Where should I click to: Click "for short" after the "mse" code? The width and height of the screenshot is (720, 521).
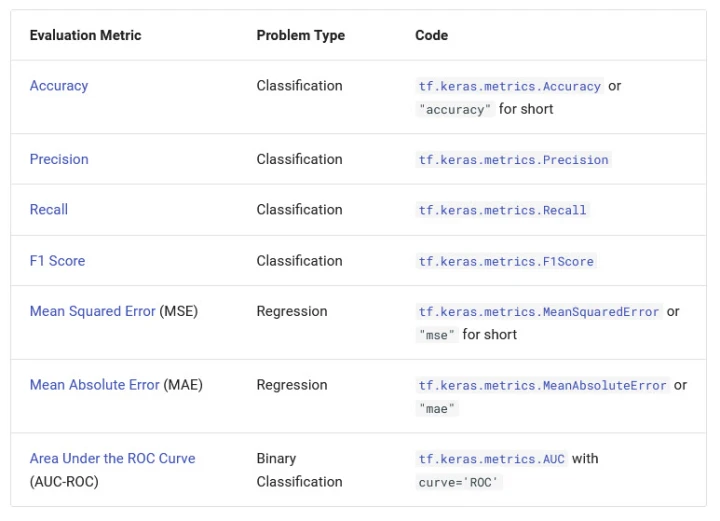[x=490, y=335]
